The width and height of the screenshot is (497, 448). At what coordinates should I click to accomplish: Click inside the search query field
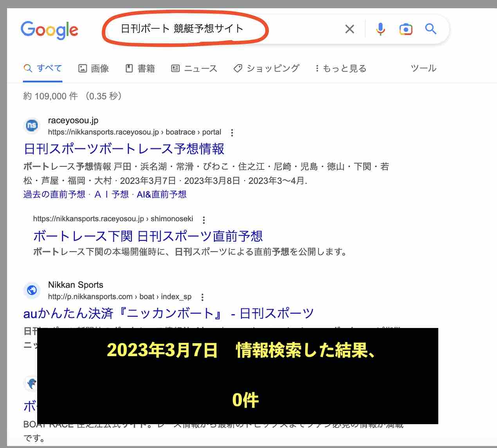[x=182, y=28]
